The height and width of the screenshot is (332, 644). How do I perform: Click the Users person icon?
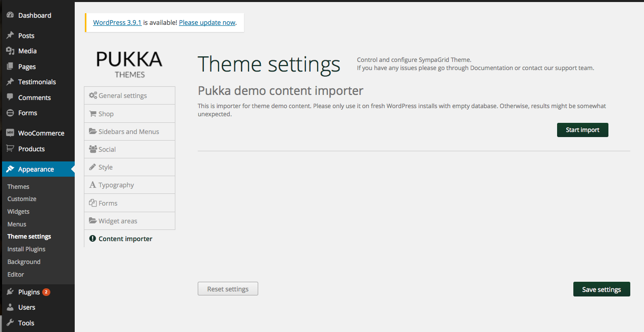pos(10,307)
